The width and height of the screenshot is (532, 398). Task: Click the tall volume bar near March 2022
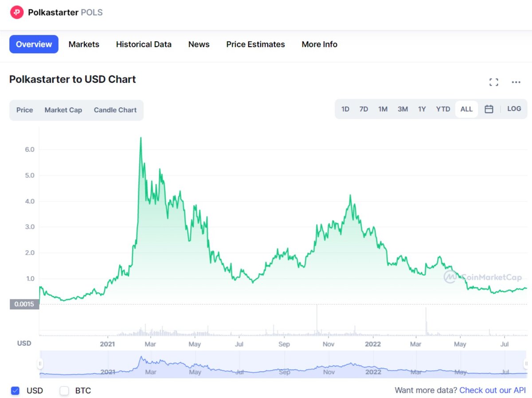click(426, 321)
